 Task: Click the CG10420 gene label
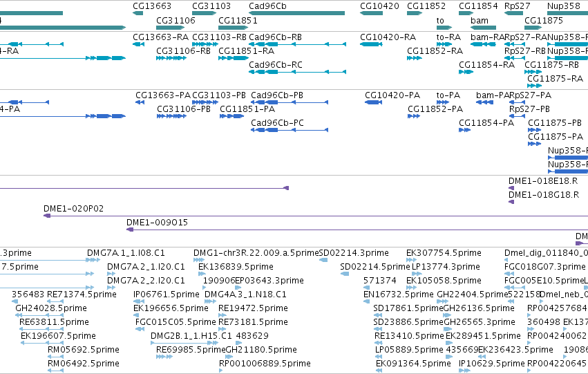click(379, 6)
